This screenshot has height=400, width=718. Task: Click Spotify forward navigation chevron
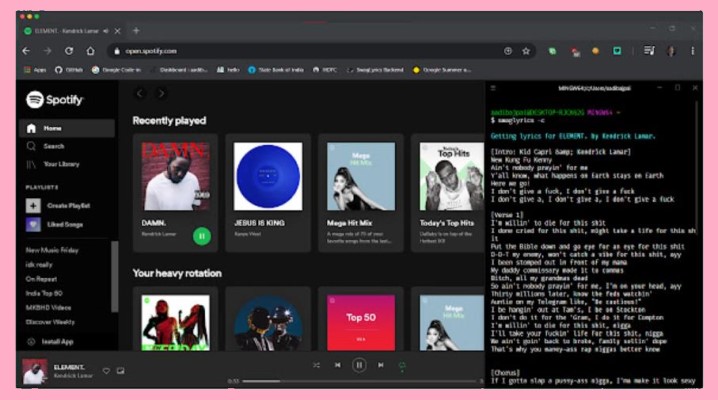pos(161,93)
